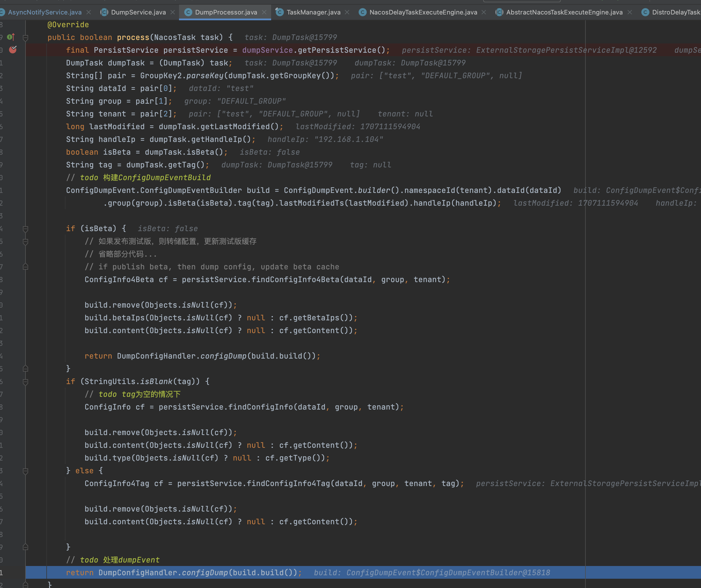Click 'dumpTask.getTag()' call

pos(165,165)
